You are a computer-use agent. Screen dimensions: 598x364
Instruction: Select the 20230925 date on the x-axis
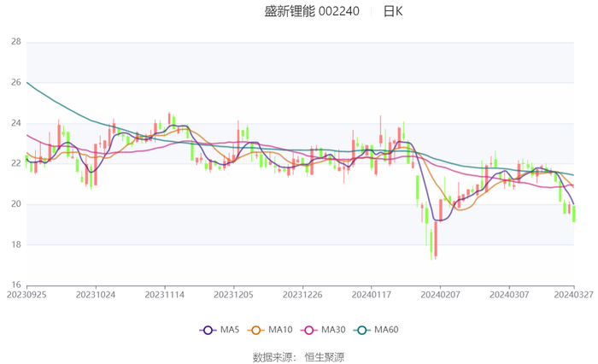click(27, 294)
